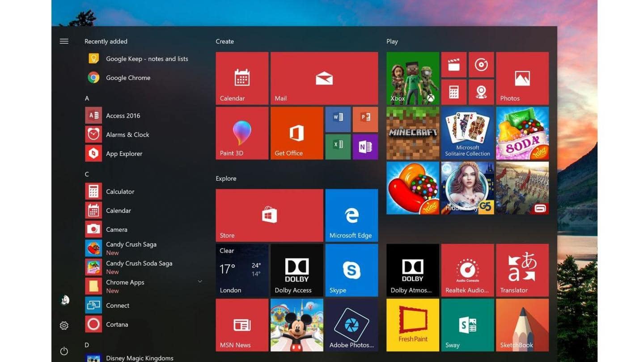Open the Hidden City G5 game tile
644x362 pixels.
pos(468,188)
